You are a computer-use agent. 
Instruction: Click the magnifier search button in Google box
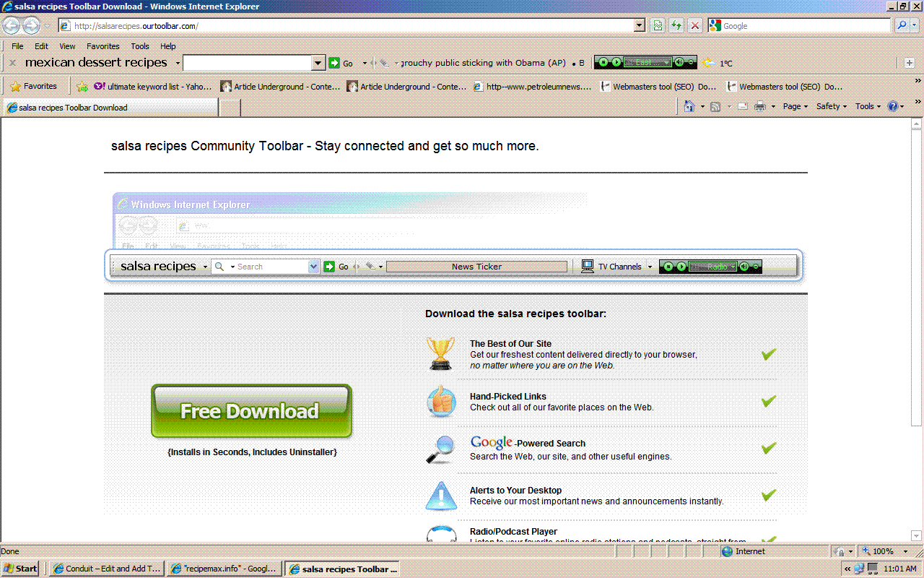pos(902,26)
